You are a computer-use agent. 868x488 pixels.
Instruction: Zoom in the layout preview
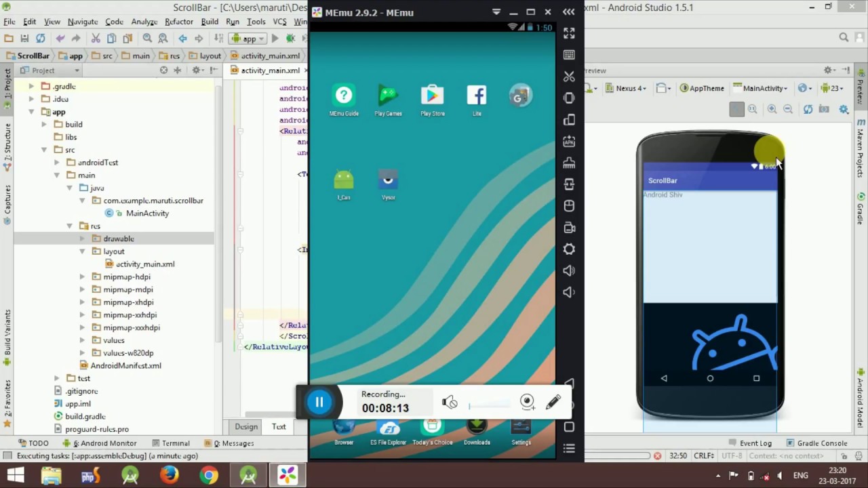click(x=772, y=109)
